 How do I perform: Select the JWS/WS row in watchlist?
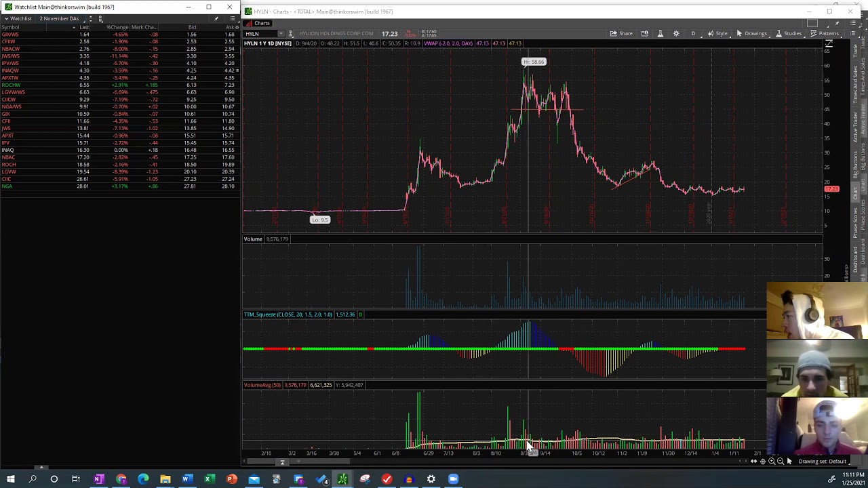119,56
